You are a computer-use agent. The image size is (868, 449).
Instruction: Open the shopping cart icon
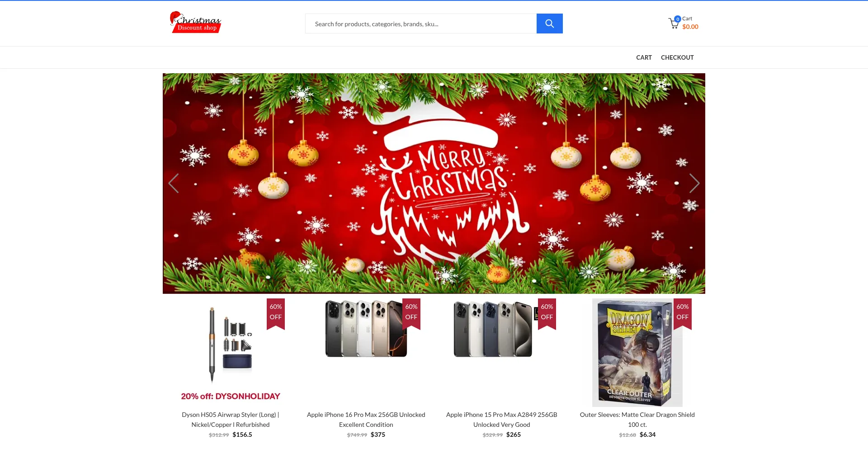pyautogui.click(x=674, y=23)
